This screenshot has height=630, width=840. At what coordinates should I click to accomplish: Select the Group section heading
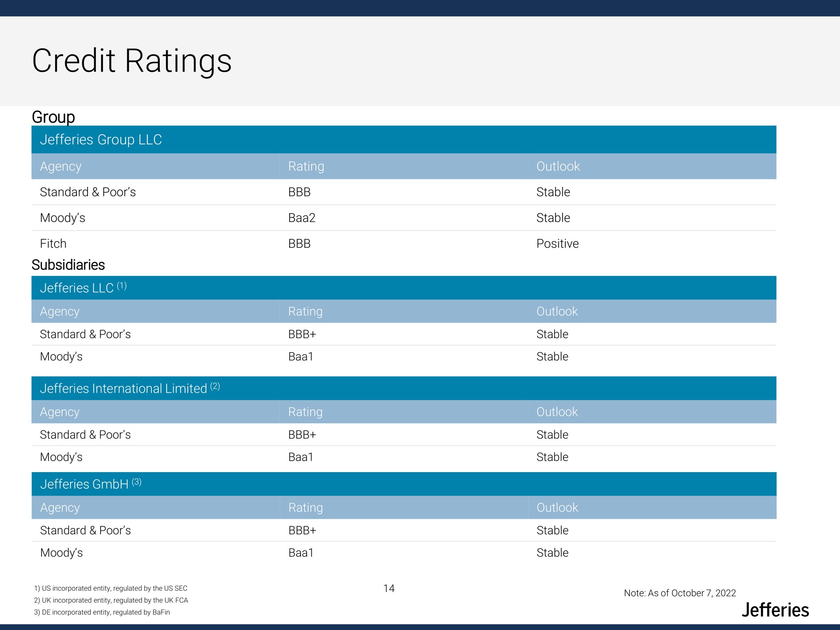[53, 117]
